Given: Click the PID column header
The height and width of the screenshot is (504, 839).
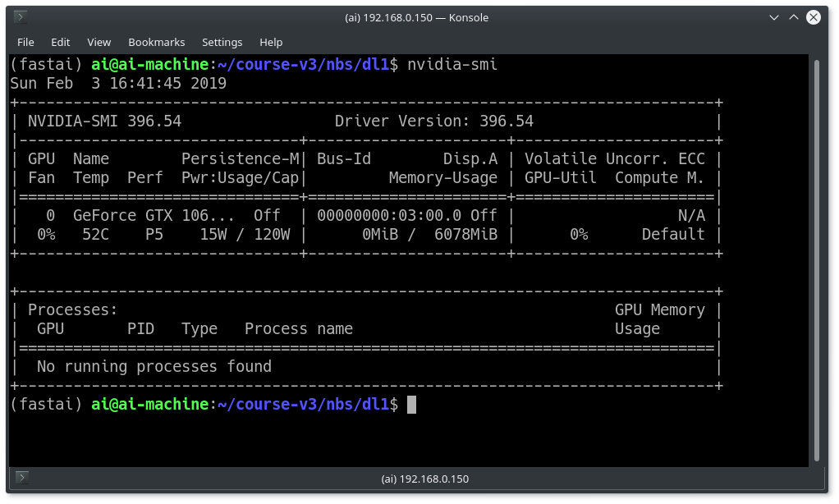Looking at the screenshot, I should click(140, 328).
